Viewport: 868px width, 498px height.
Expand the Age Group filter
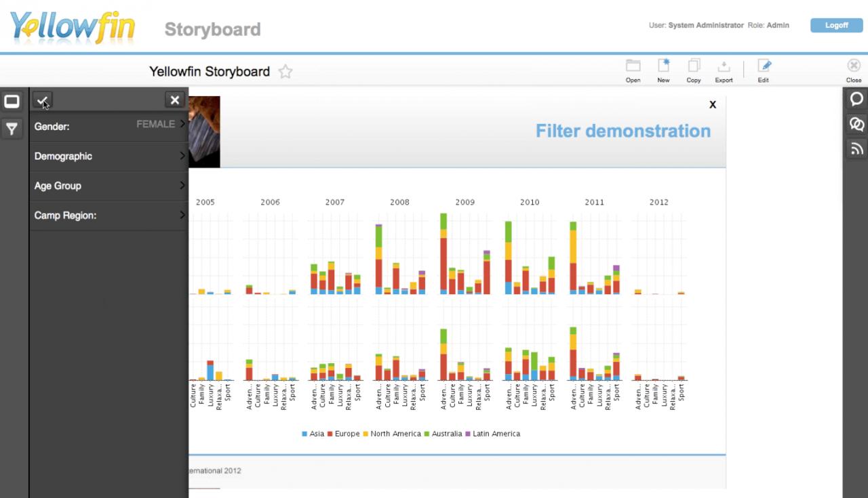click(x=108, y=186)
